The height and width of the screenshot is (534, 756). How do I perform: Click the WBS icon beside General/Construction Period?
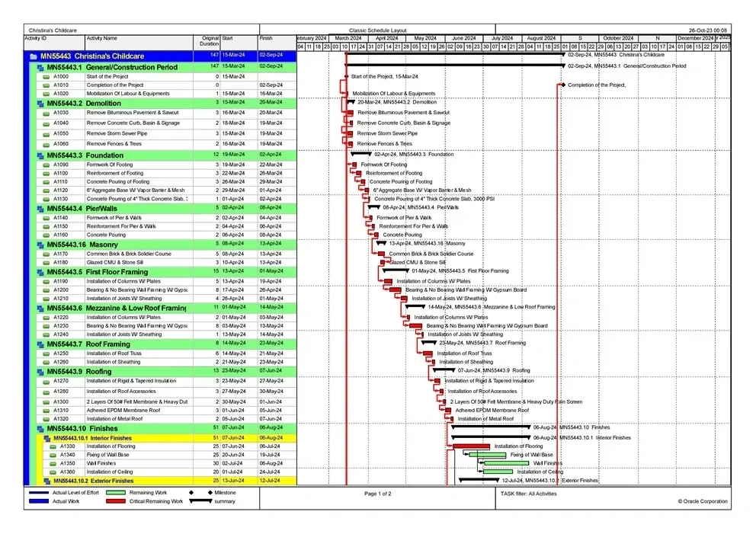pos(40,68)
